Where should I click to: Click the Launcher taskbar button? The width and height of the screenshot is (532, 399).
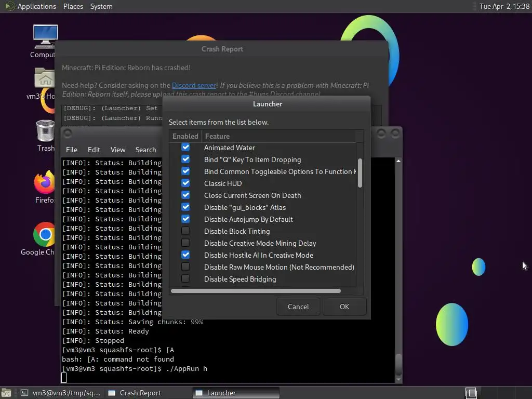pyautogui.click(x=236, y=393)
